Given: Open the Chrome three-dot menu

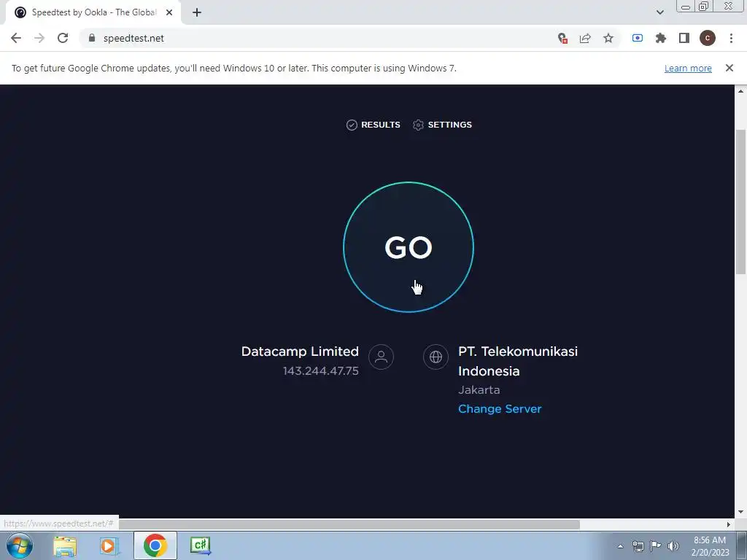Looking at the screenshot, I should click(x=731, y=38).
